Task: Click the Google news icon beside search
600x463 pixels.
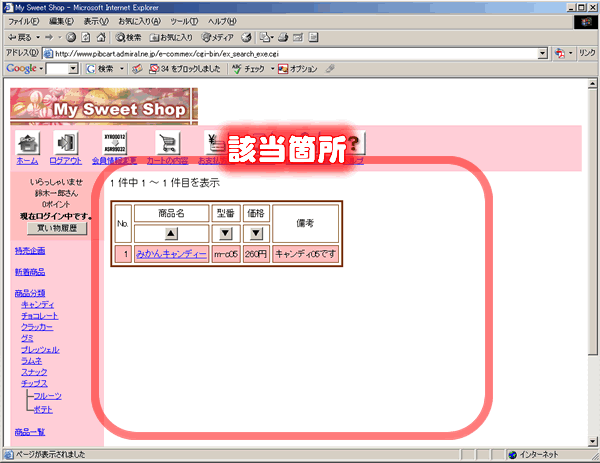Action: [137, 69]
